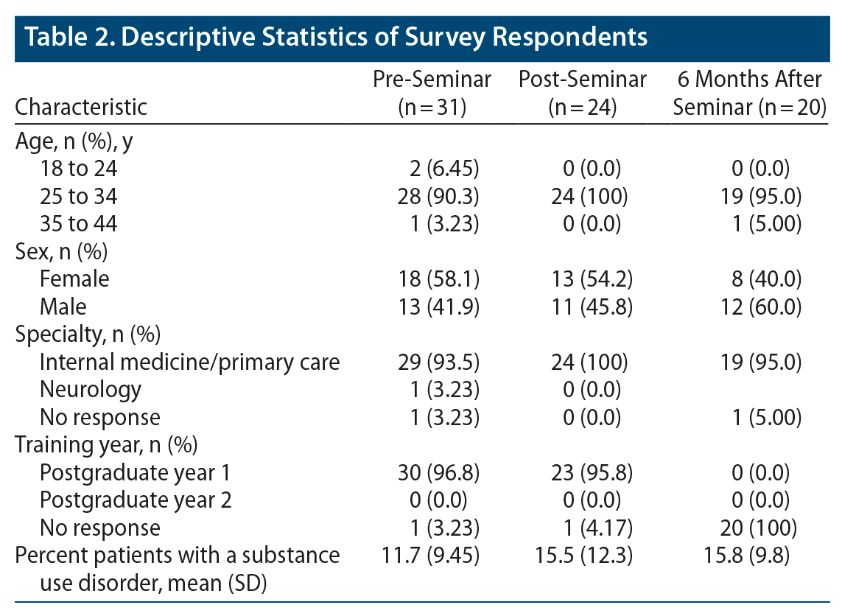Viewport: 842px width, 616px height.
Task: Click the "25 to 34" row label
Action: tap(78, 197)
